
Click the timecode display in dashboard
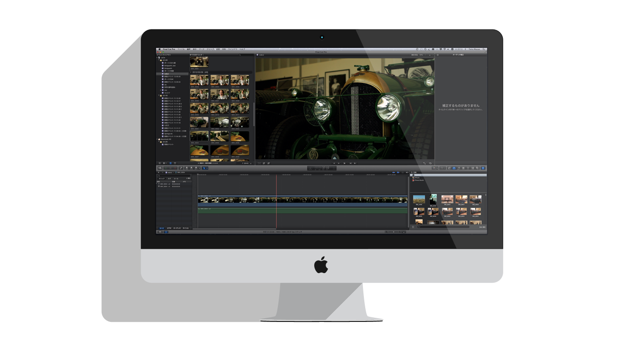(x=325, y=168)
